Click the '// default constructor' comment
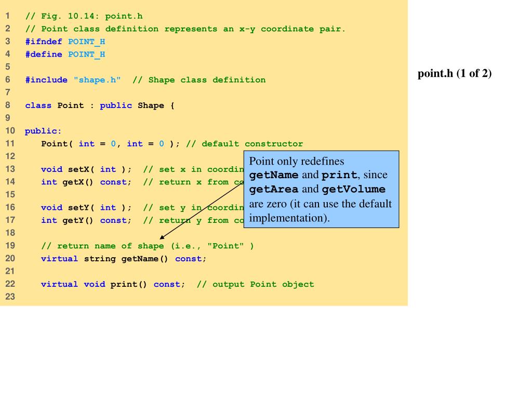This screenshot has height=399, width=532. [x=244, y=143]
